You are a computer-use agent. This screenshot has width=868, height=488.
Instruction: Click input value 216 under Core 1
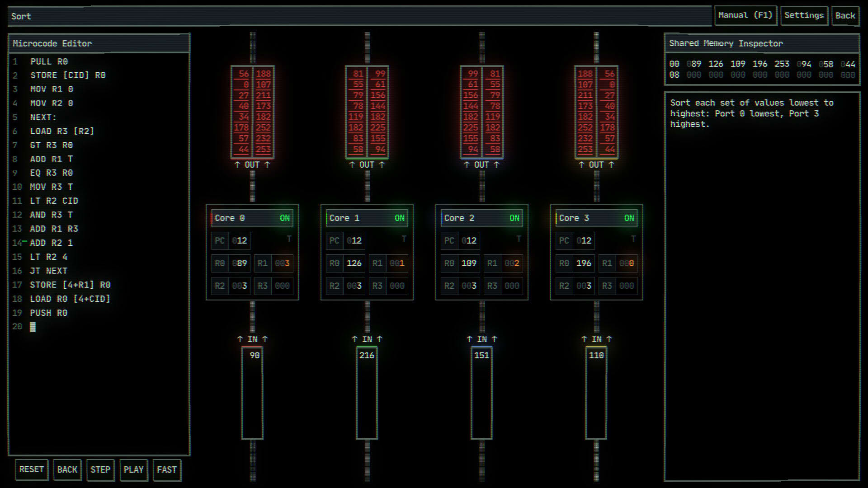(x=367, y=356)
